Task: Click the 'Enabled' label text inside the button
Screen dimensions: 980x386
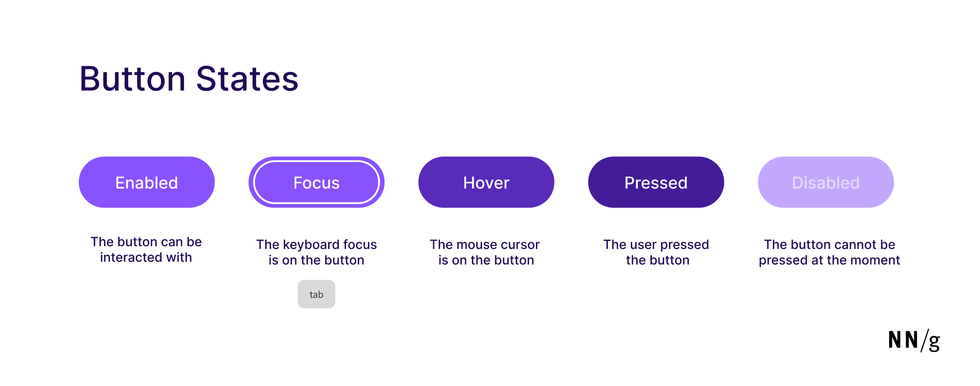Action: point(147,183)
